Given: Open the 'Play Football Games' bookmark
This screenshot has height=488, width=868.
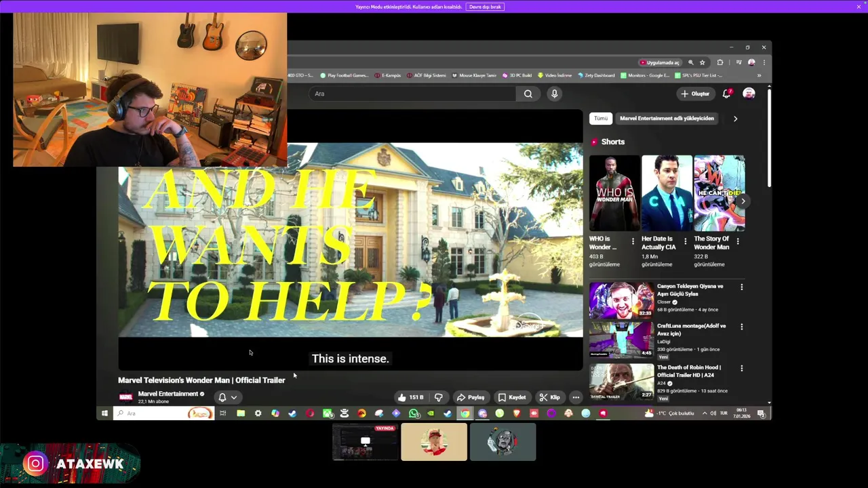Looking at the screenshot, I should pyautogui.click(x=344, y=75).
